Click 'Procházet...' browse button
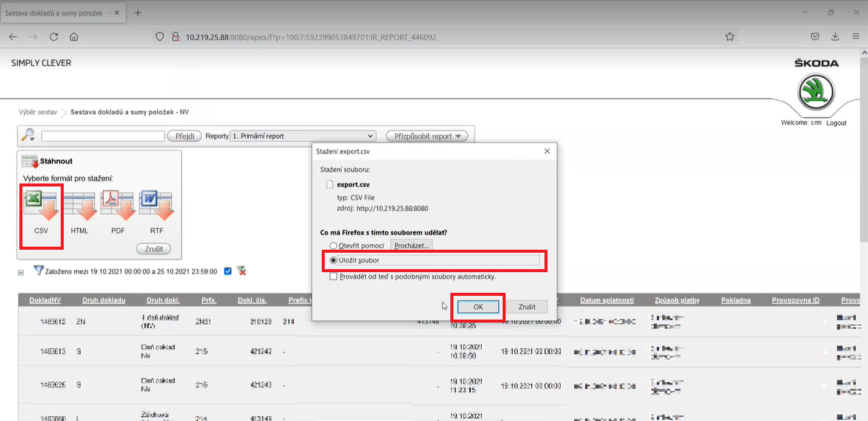Viewport: 868px width, 421px height. (x=412, y=245)
